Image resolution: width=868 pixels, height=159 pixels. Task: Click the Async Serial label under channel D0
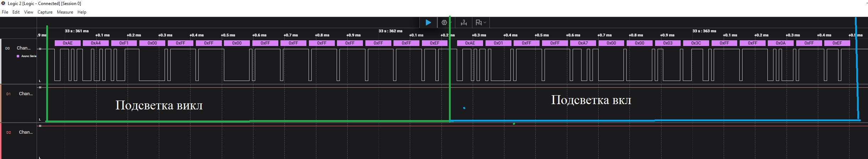(29, 56)
